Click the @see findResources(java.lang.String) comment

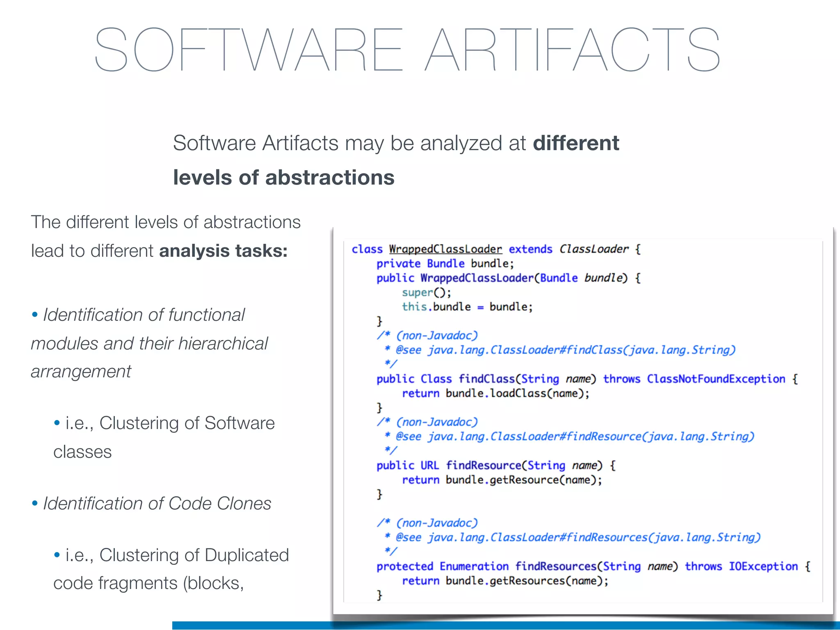coord(573,537)
